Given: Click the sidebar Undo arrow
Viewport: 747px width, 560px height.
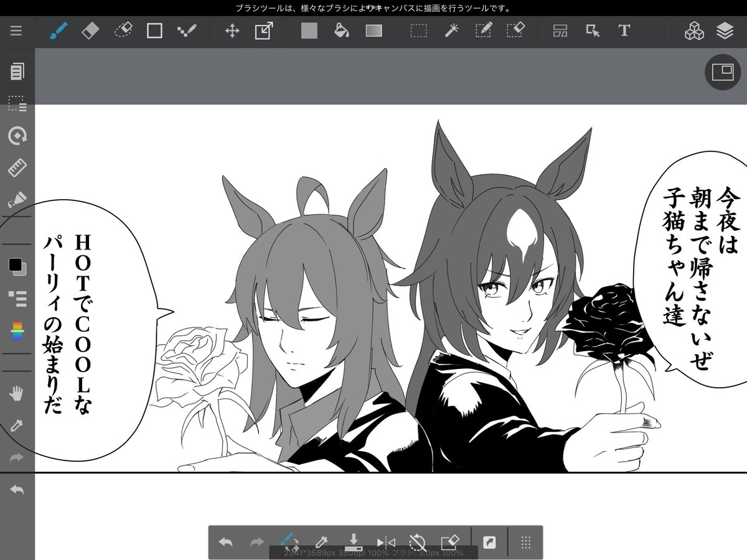Looking at the screenshot, I should 17,490.
